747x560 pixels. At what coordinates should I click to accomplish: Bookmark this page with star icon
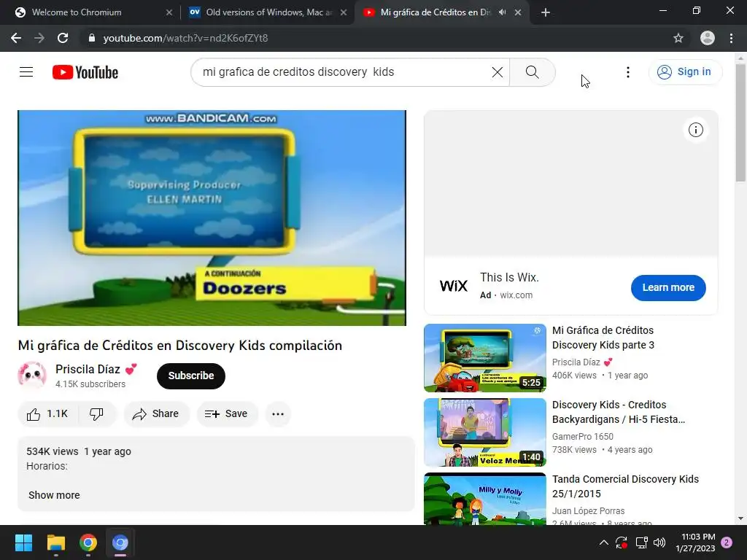tap(678, 38)
